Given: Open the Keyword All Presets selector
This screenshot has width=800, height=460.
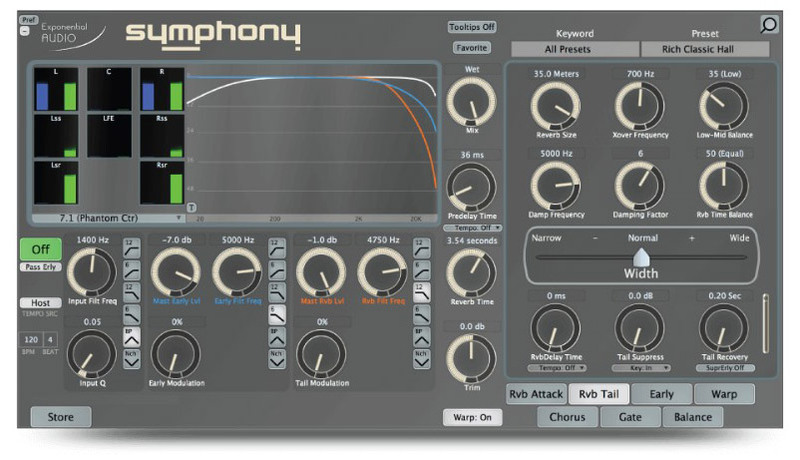Looking at the screenshot, I should tap(575, 49).
